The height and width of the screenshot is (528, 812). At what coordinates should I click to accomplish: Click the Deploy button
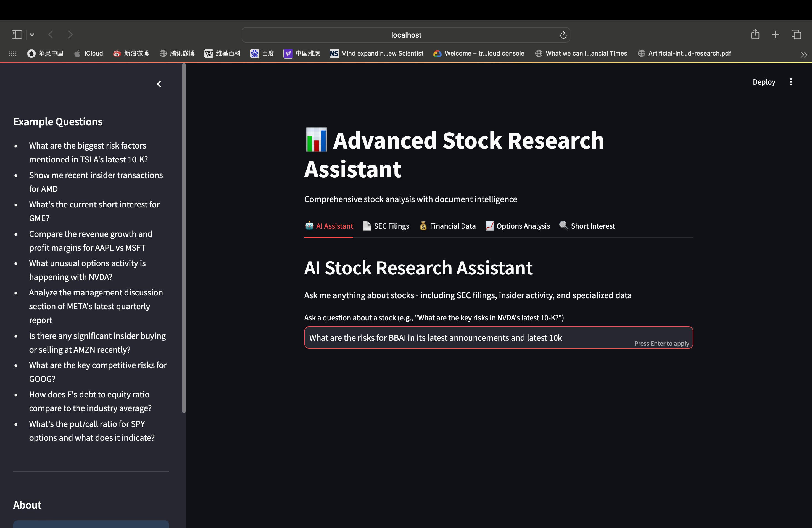coord(764,82)
